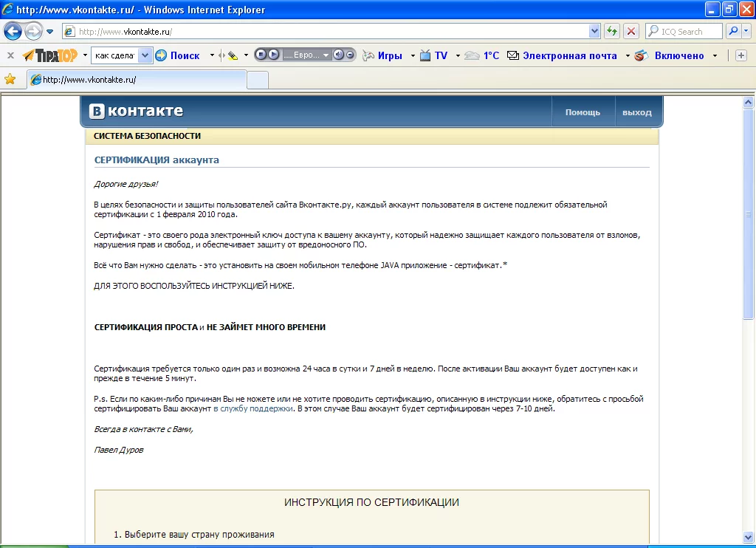The width and height of the screenshot is (756, 548).
Task: Open the recent pages dropdown arrow
Action: point(49,32)
